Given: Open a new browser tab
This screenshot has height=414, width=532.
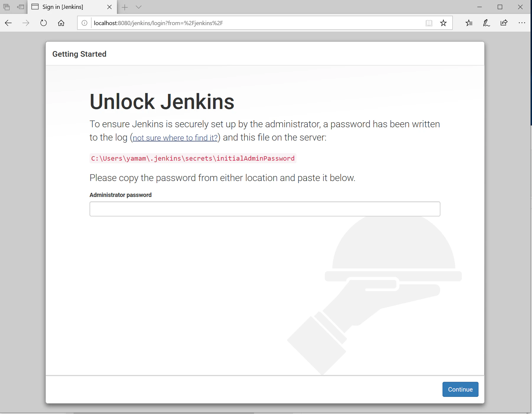Looking at the screenshot, I should [125, 7].
